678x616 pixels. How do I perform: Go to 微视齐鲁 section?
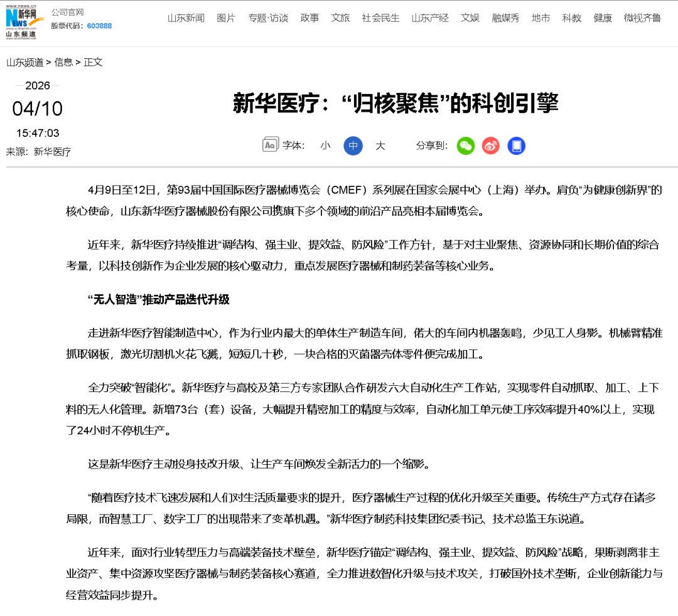pyautogui.click(x=643, y=18)
